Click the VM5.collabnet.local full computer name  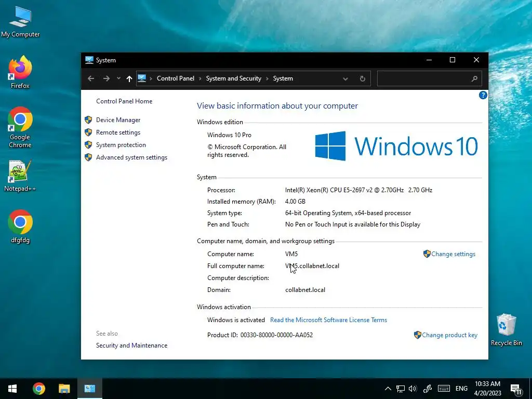312,266
